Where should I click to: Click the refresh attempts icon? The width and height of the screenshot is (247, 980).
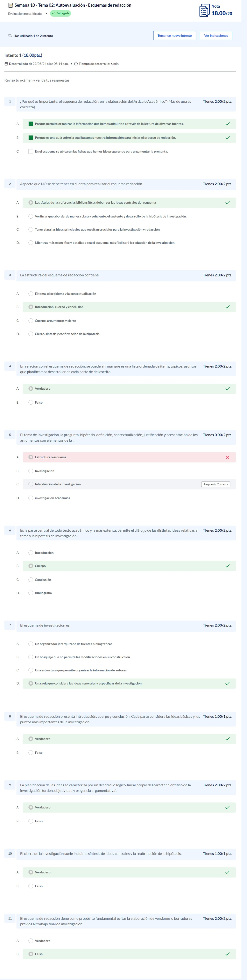10,36
